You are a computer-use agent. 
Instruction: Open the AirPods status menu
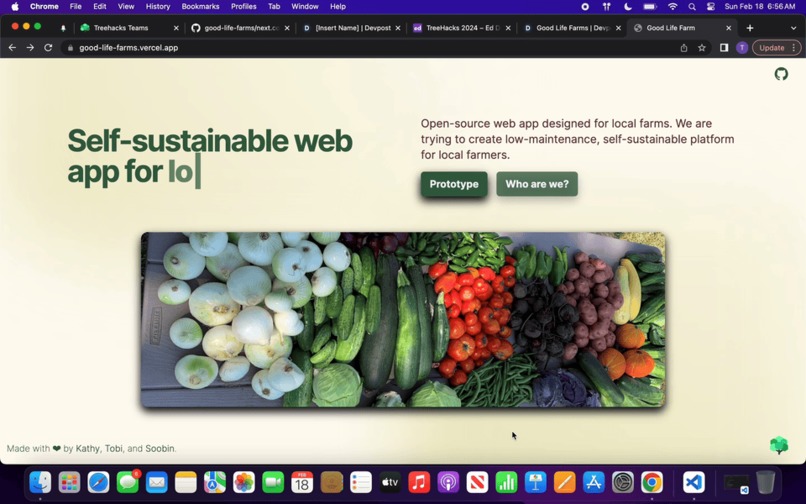[607, 7]
